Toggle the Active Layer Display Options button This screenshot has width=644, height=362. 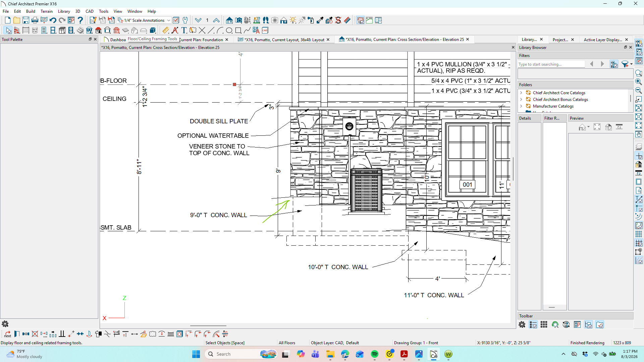639,61
